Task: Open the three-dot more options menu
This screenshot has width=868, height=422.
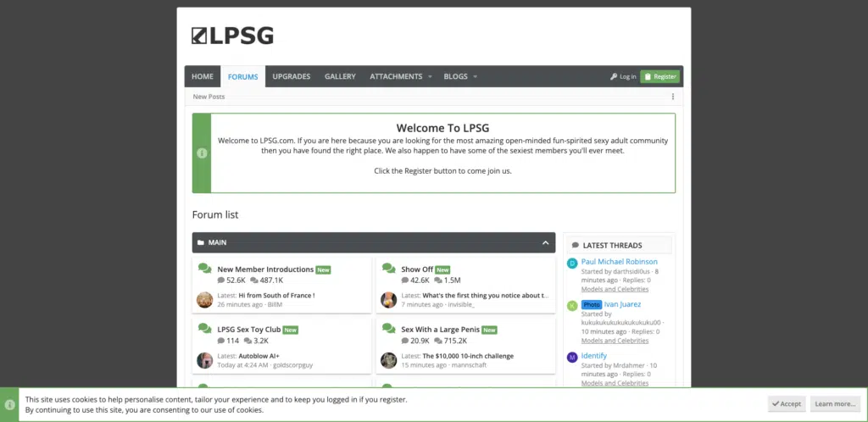Action: pos(672,97)
